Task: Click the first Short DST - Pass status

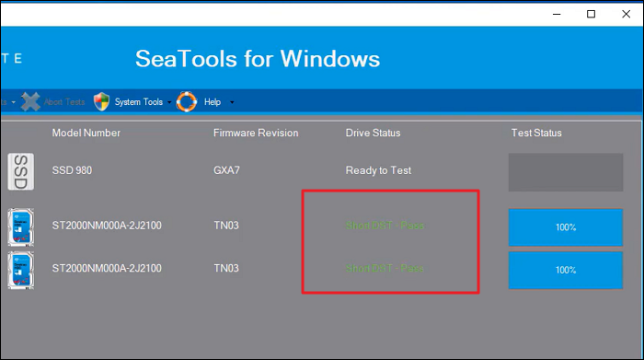Action: click(385, 226)
